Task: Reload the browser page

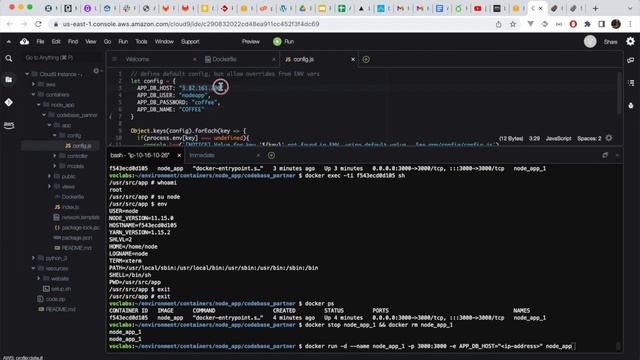Action: [38, 24]
